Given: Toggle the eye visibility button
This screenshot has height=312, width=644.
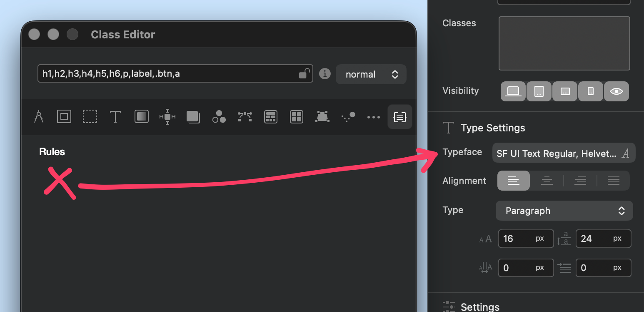Looking at the screenshot, I should click(x=616, y=91).
